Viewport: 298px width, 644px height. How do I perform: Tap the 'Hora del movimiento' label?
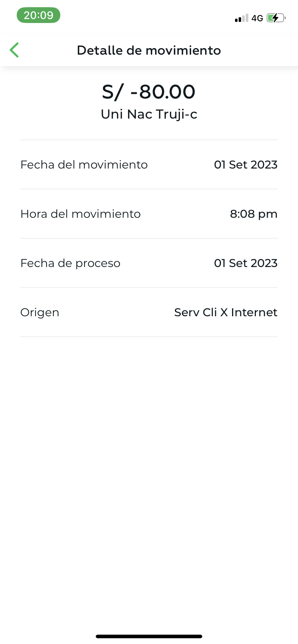[81, 214]
